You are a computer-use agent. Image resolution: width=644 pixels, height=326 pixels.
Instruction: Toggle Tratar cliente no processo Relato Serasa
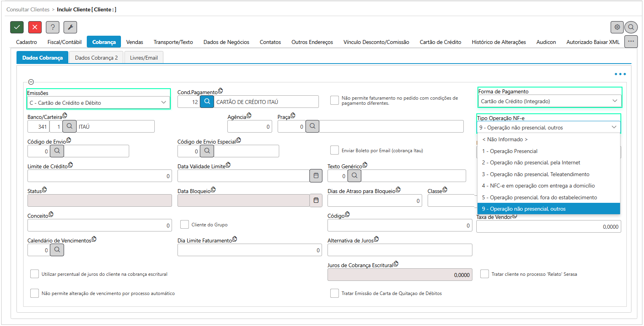tap(485, 274)
